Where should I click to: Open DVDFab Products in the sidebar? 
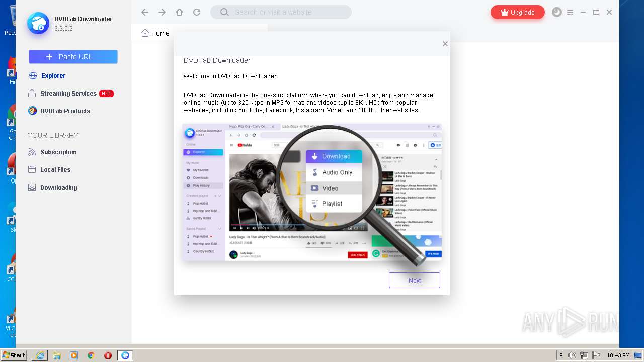[x=65, y=111]
